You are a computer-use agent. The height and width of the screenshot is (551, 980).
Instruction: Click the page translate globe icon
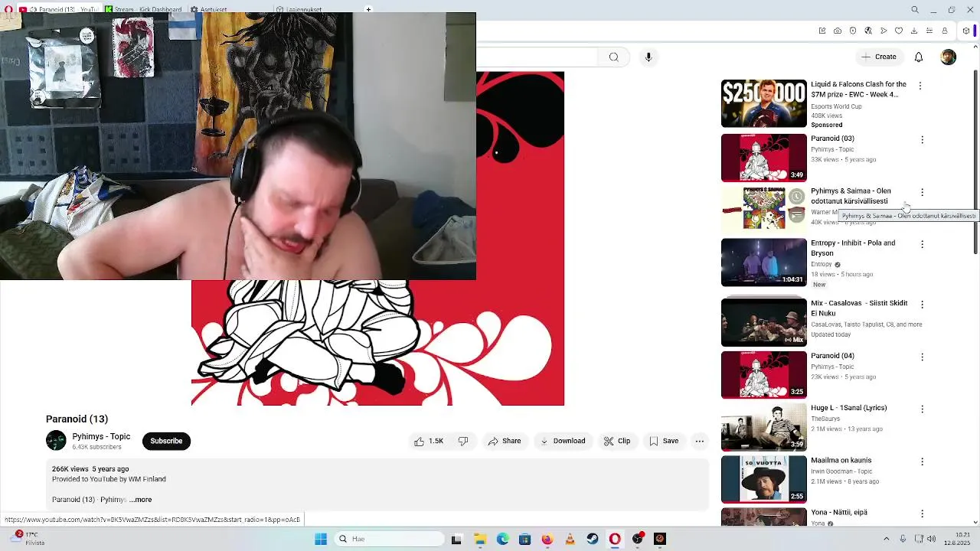(868, 31)
